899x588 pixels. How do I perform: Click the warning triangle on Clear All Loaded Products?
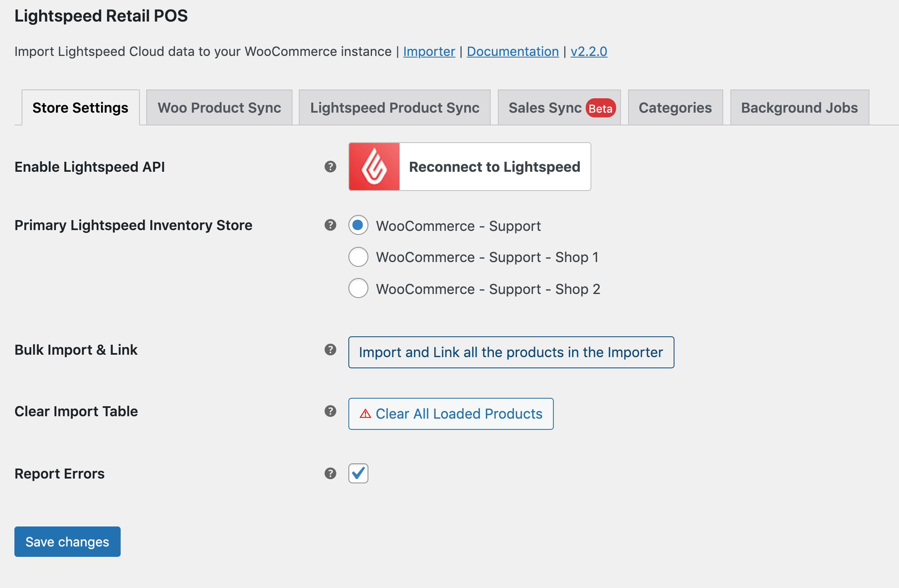pyautogui.click(x=365, y=414)
